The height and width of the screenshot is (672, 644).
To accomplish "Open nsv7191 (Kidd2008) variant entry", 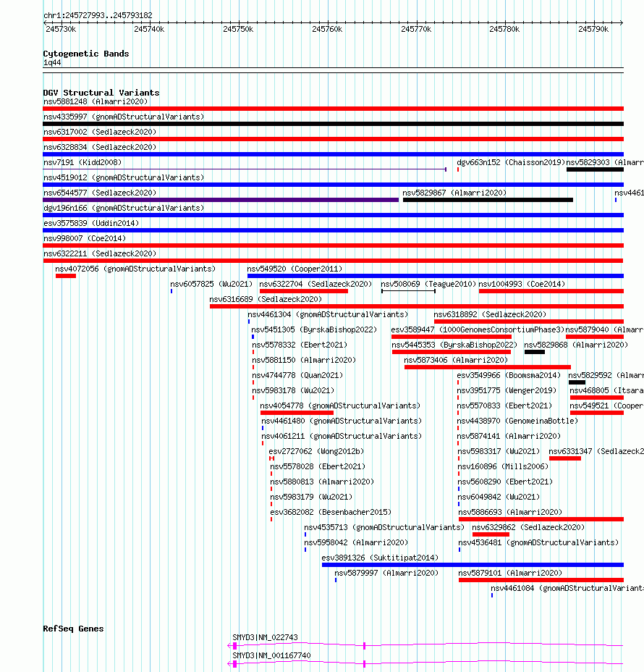I will [x=82, y=162].
